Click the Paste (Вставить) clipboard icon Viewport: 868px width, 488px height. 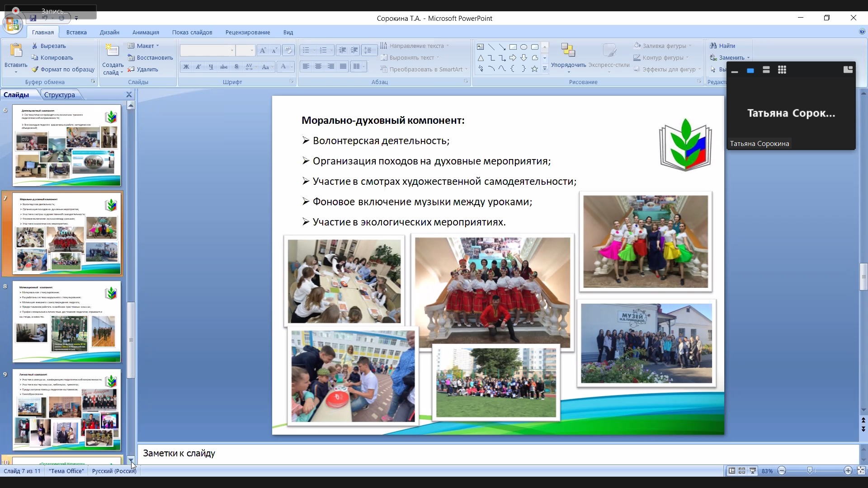click(x=16, y=51)
